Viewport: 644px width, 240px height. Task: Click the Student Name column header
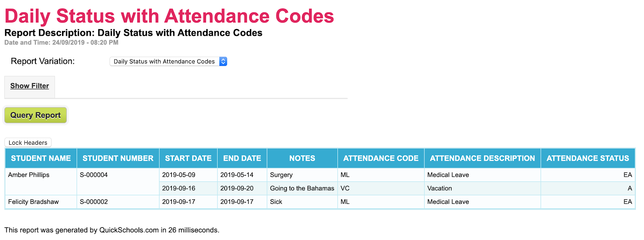(41, 158)
